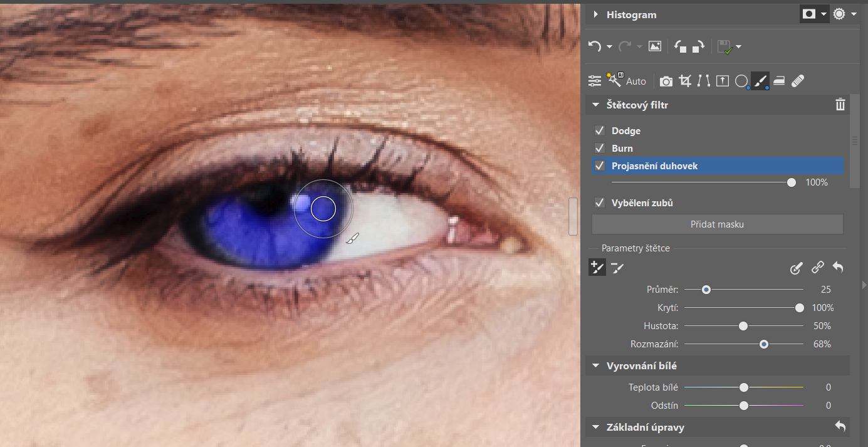Toggle the Burn mask checkbox
868x447 pixels.
click(x=600, y=149)
